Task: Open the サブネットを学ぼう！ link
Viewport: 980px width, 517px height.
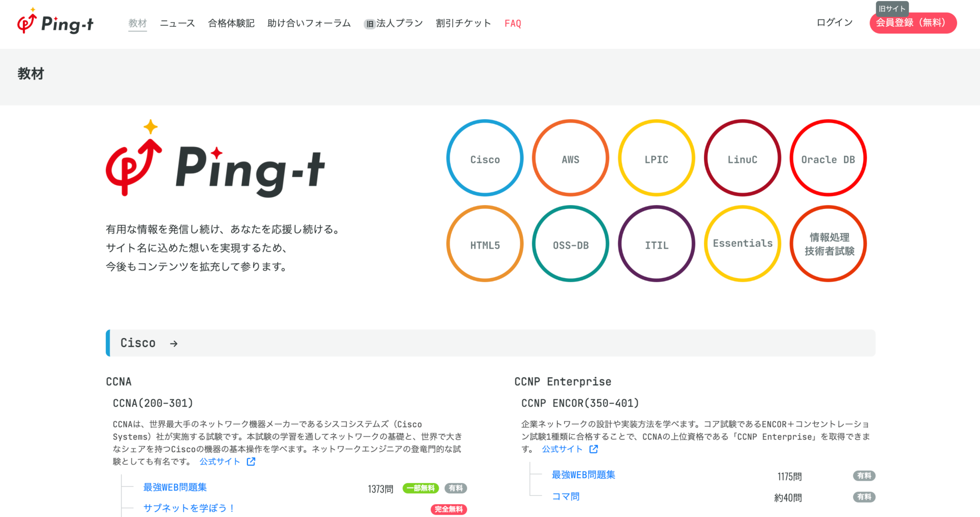Action: (x=189, y=508)
